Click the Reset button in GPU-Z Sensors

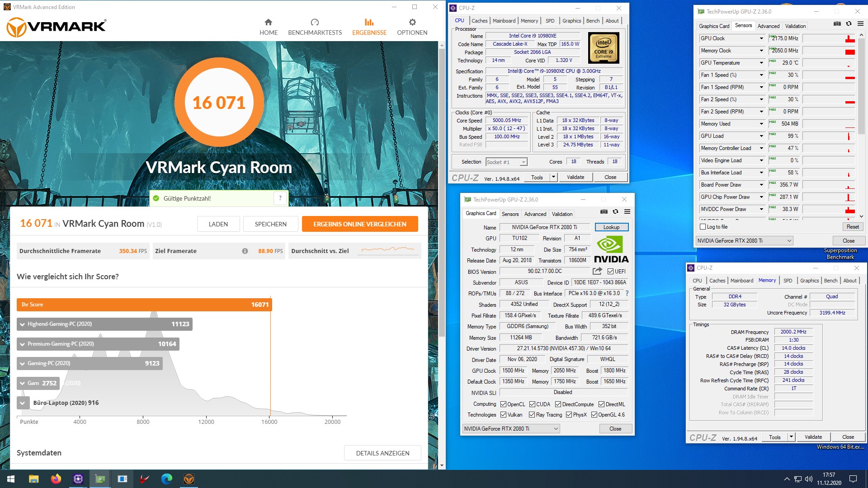(853, 227)
